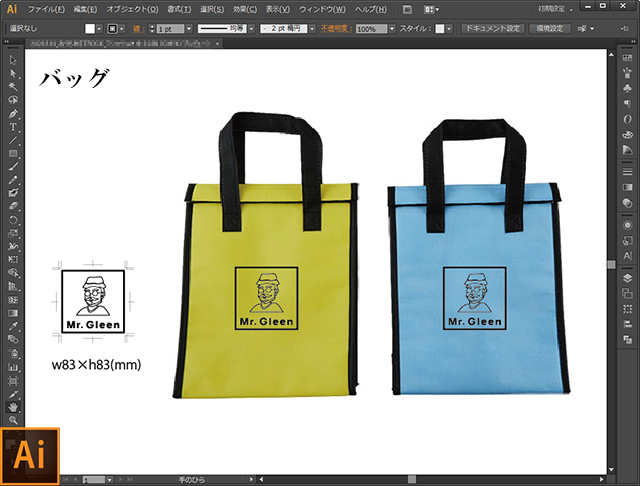
Task: Pick the Lasso tool
Action: click(x=13, y=100)
